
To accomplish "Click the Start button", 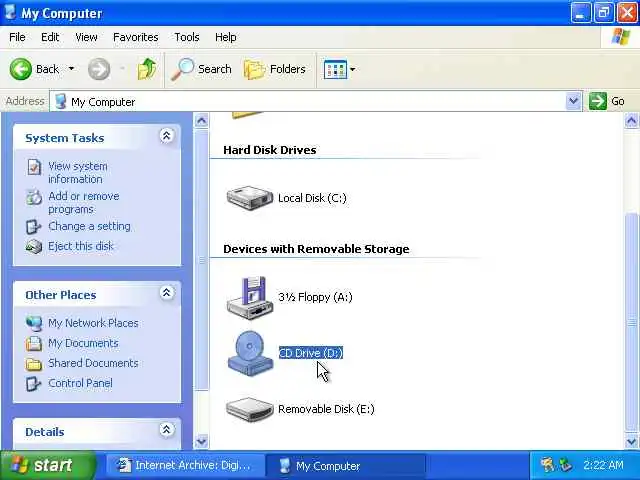I will pyautogui.click(x=48, y=465).
